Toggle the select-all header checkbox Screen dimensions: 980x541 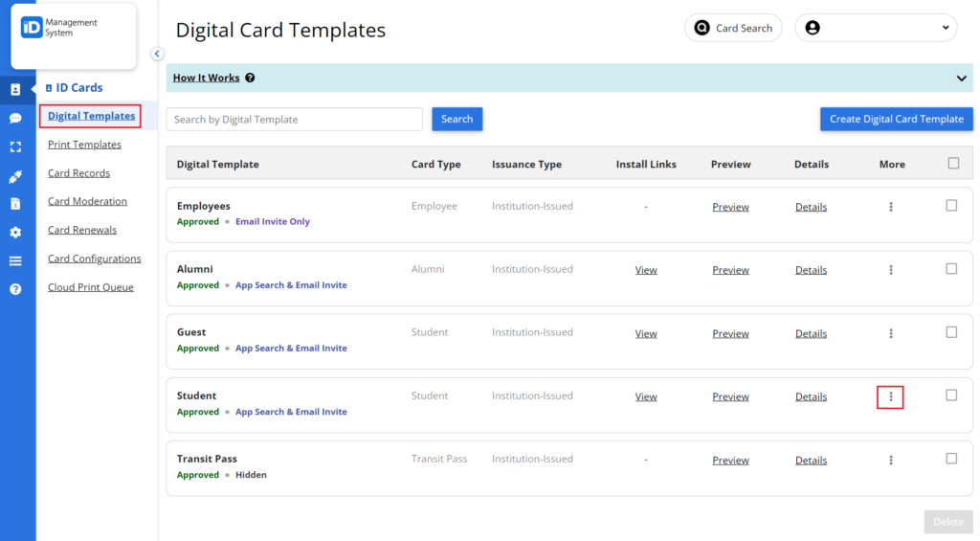[953, 163]
